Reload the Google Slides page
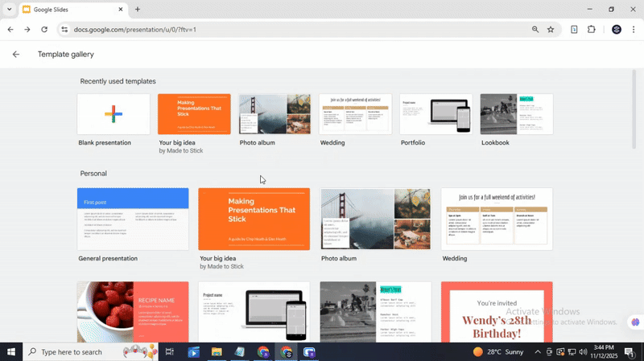The width and height of the screenshot is (644, 361). pos(44,30)
